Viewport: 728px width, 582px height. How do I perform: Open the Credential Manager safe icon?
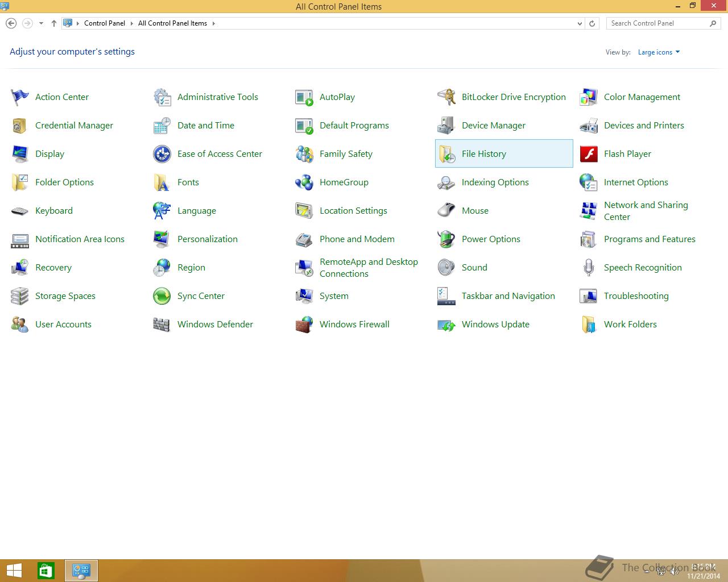20,126
